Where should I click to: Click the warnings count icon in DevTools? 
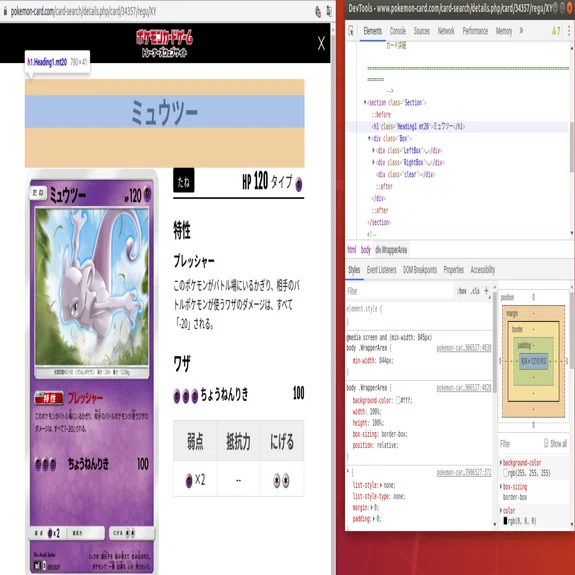click(556, 31)
